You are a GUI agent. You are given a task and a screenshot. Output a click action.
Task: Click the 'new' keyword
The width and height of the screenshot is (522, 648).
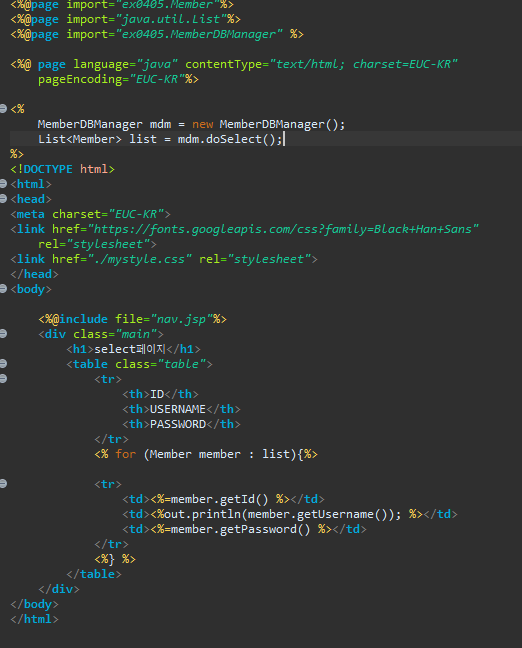click(x=203, y=124)
